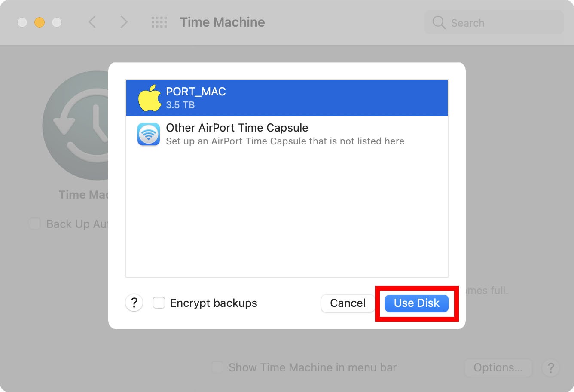Click the AirPort Time Capsule Wi-Fi icon
574x392 pixels.
point(149,134)
